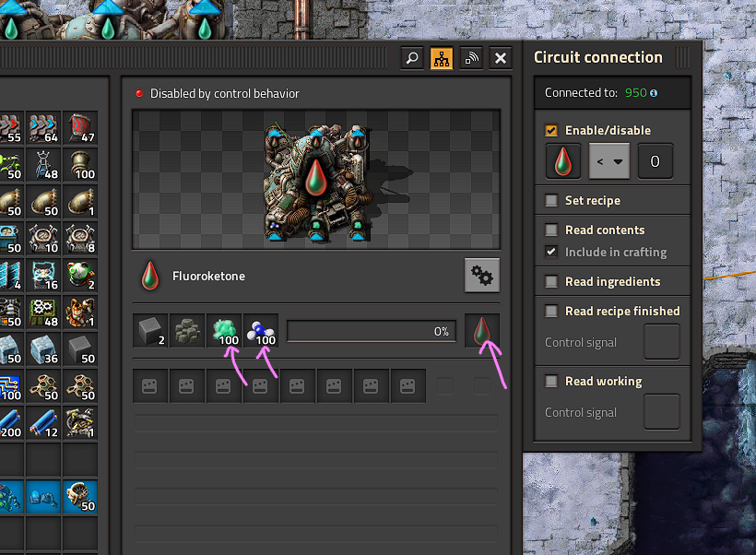Open the search magnifier in title bar
This screenshot has width=756, height=555.
[x=412, y=59]
